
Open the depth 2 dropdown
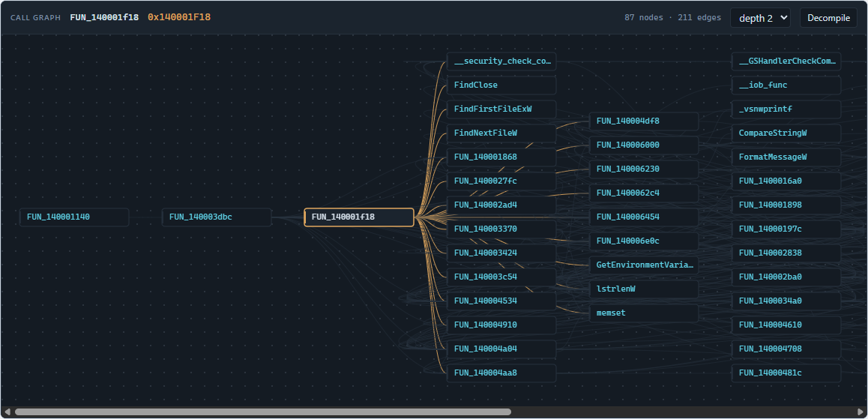coord(761,18)
